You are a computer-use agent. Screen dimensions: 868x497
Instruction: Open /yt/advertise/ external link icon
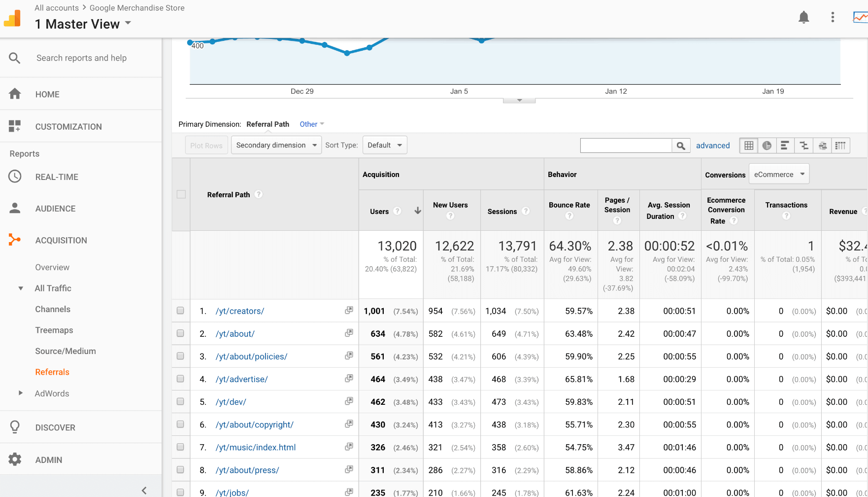pos(349,378)
